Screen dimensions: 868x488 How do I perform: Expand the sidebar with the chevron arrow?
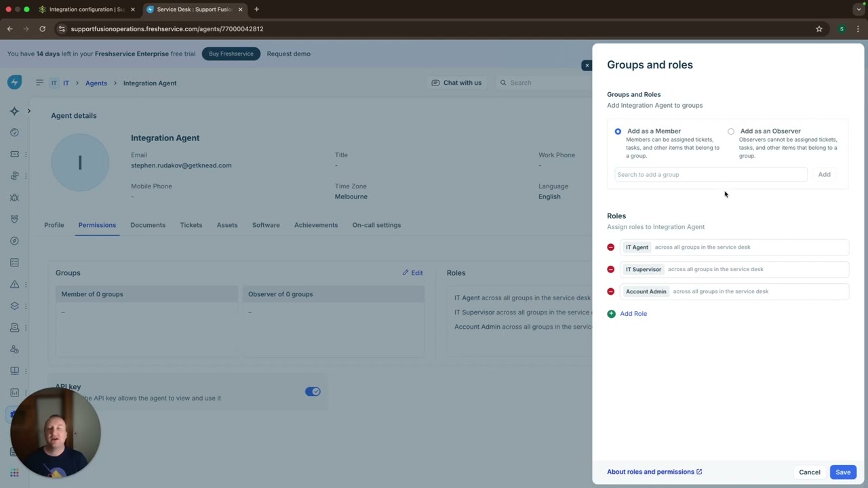(28, 110)
